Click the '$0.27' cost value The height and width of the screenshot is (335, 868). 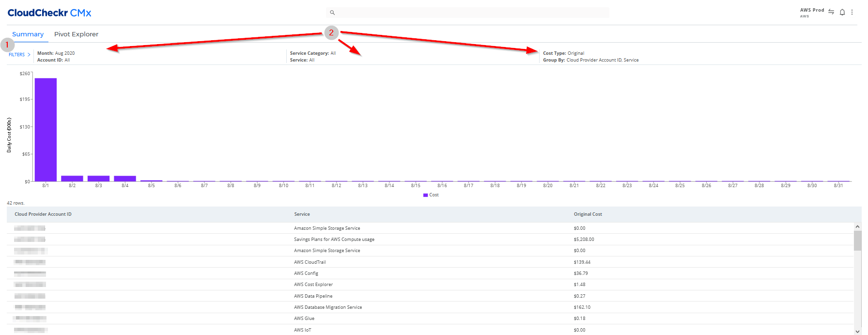580,296
